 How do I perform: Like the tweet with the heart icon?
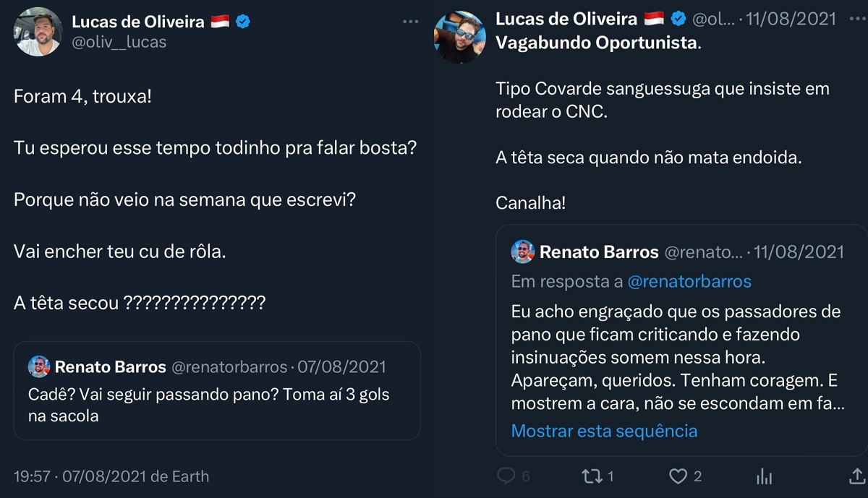pos(677,476)
